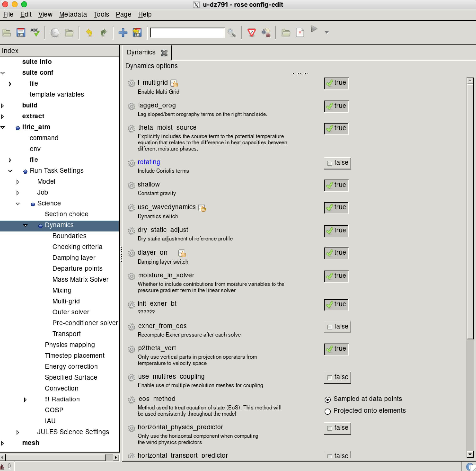This screenshot has height=471, width=476.
Task: Click the revert to saved icon
Action: coord(137,32)
